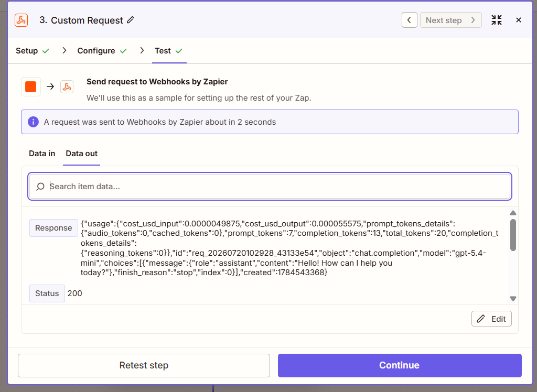Click the green check next to Setup

(46, 51)
